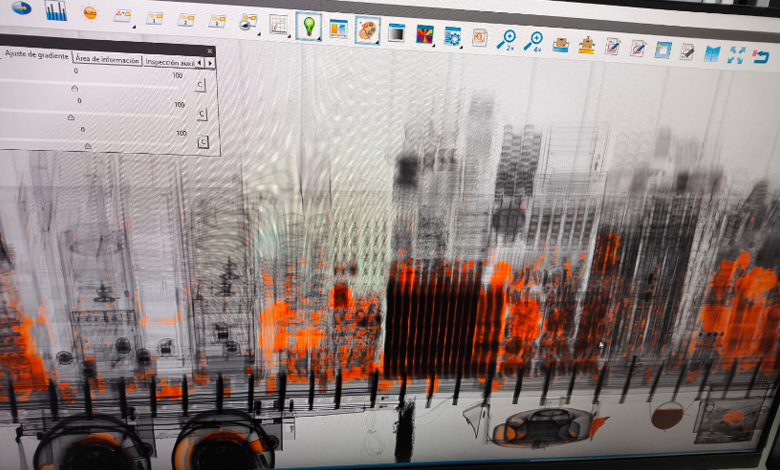The height and width of the screenshot is (470, 780).
Task: Click the first document with pen icon
Action: pyautogui.click(x=613, y=47)
